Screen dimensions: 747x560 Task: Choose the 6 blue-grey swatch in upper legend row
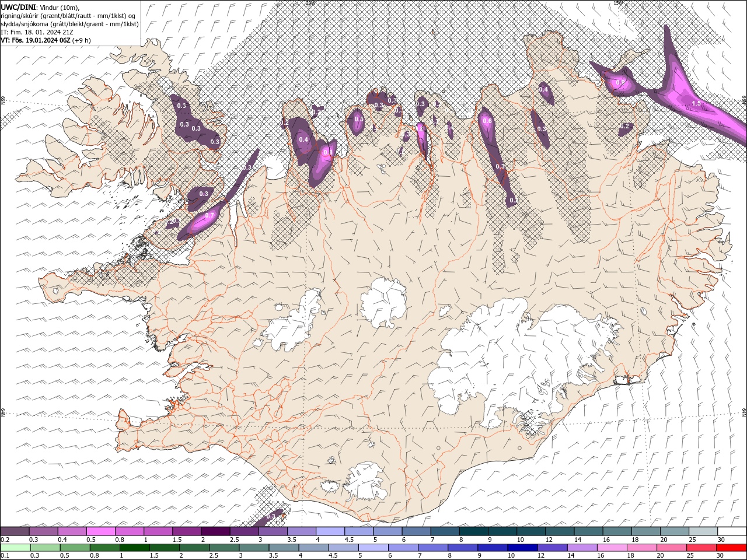(416, 531)
